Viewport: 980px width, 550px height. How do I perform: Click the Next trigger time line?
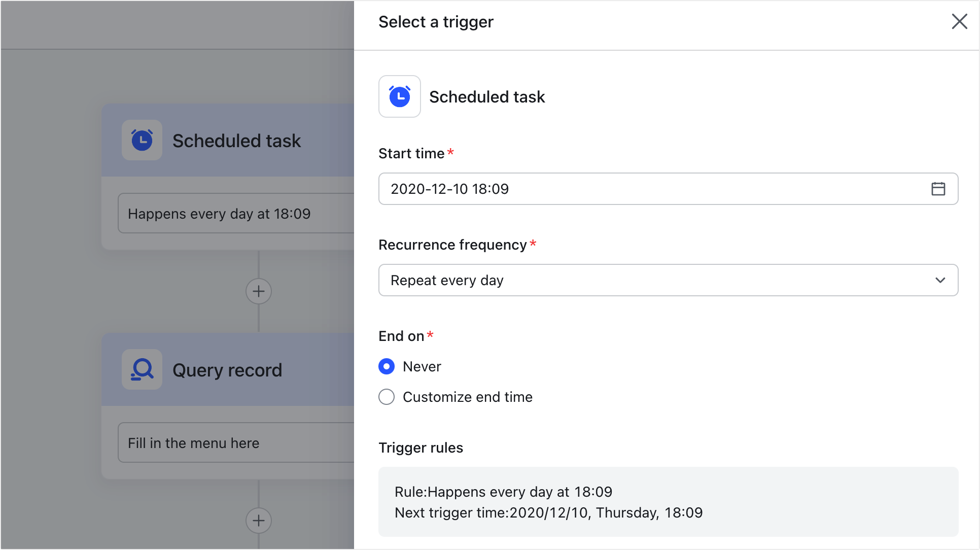coord(548,512)
